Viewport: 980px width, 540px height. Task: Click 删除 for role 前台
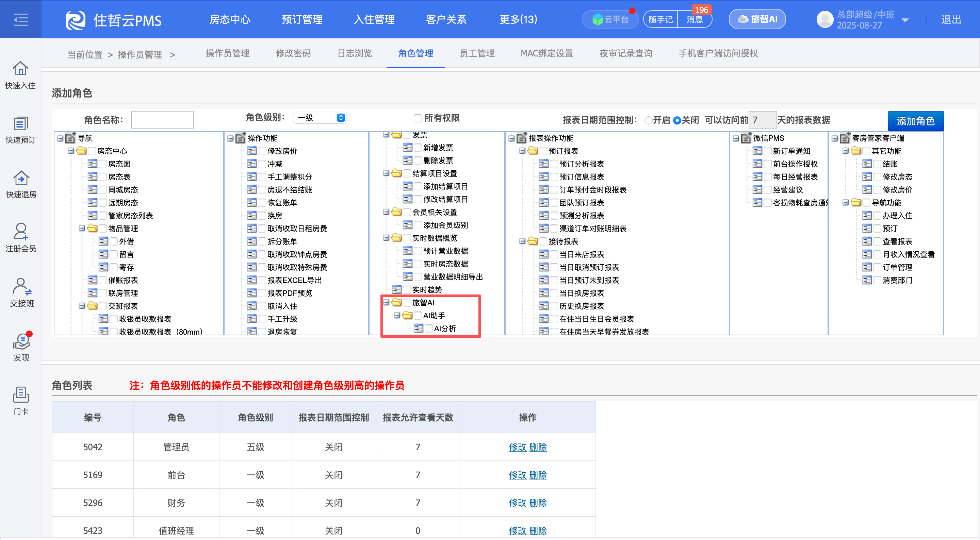tap(538, 475)
